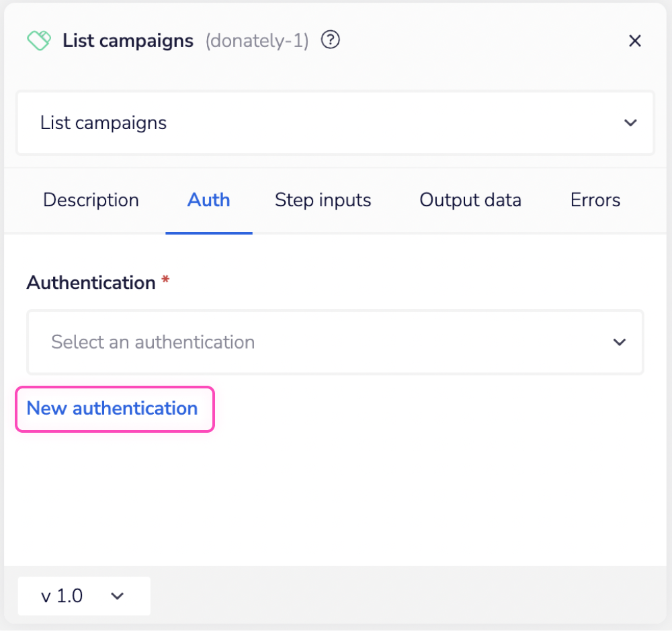
Task: Click the chevron on the action selector
Action: (x=630, y=123)
